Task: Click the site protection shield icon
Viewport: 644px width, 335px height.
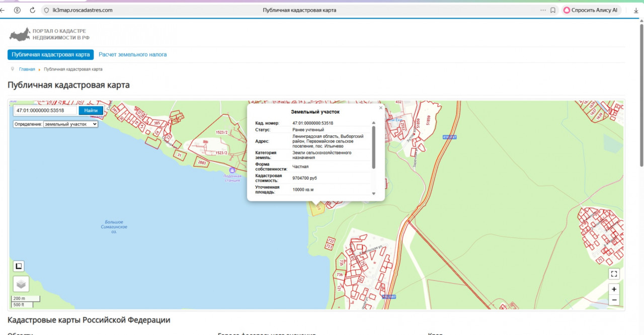Action: point(46,10)
